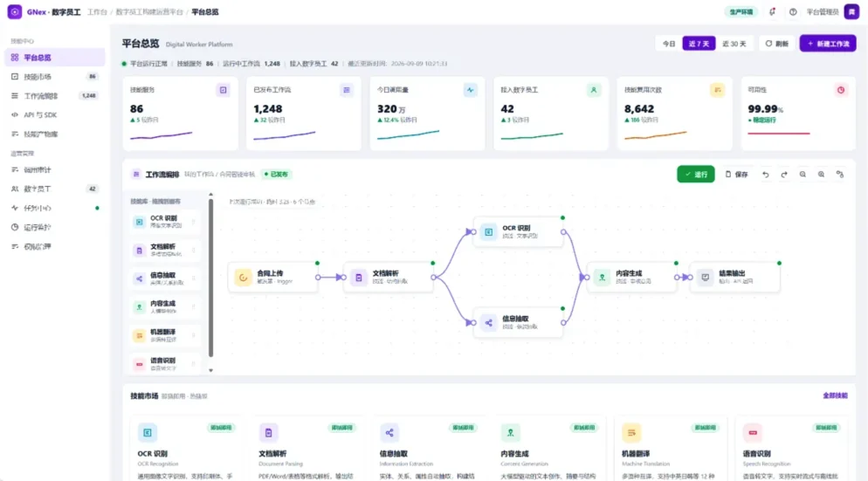Click the 保存 save button

pos(736,175)
